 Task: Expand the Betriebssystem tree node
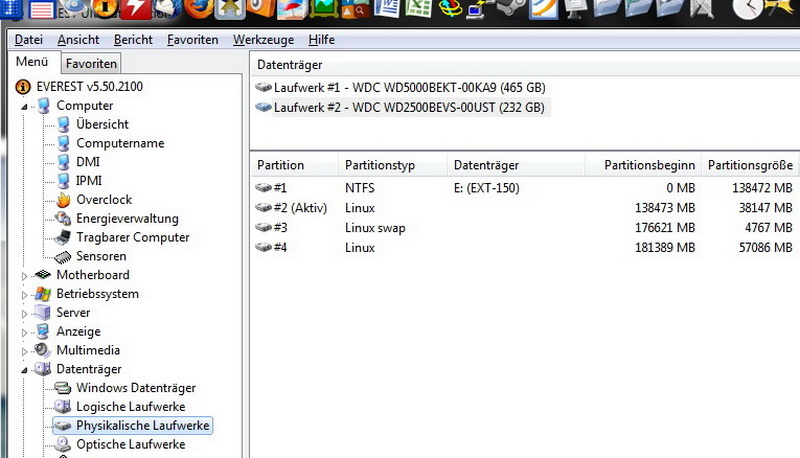[25, 294]
